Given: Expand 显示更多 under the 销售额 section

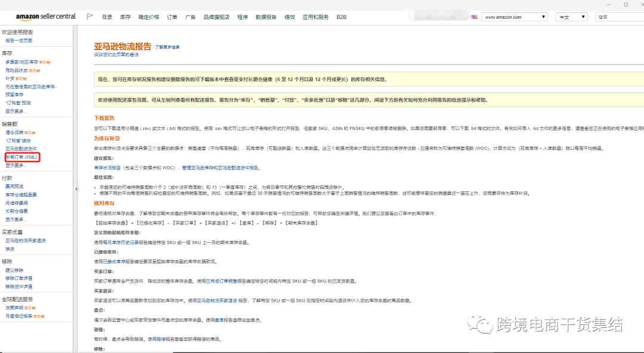Looking at the screenshot, I should (x=16, y=165).
